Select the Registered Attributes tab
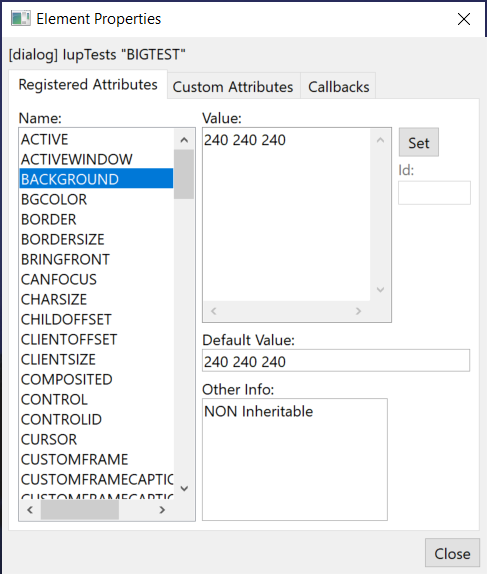This screenshot has width=487, height=574. tap(88, 85)
